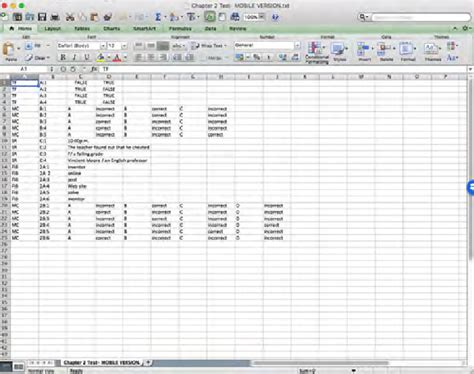
Task: Open the Formulas ribbon tab
Action: tap(180, 29)
